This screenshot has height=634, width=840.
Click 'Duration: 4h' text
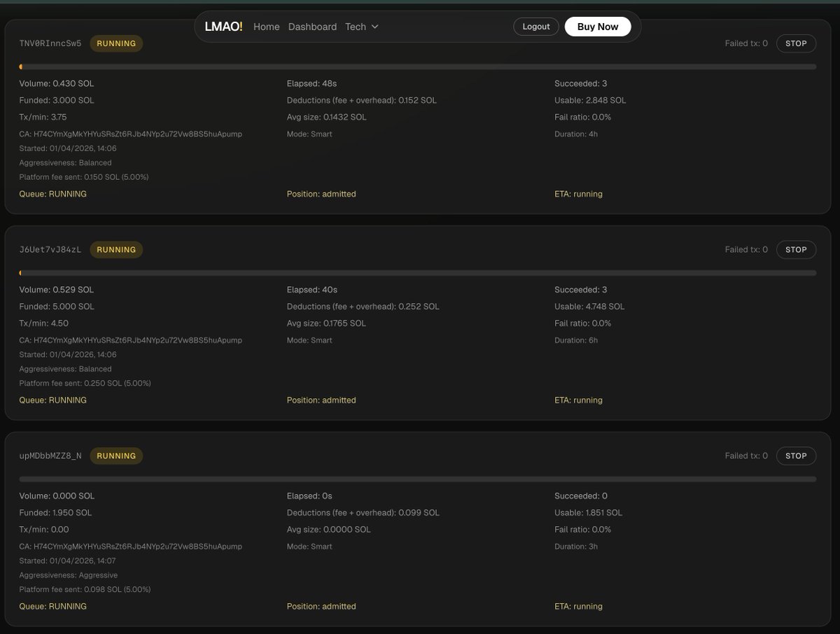[x=576, y=134]
